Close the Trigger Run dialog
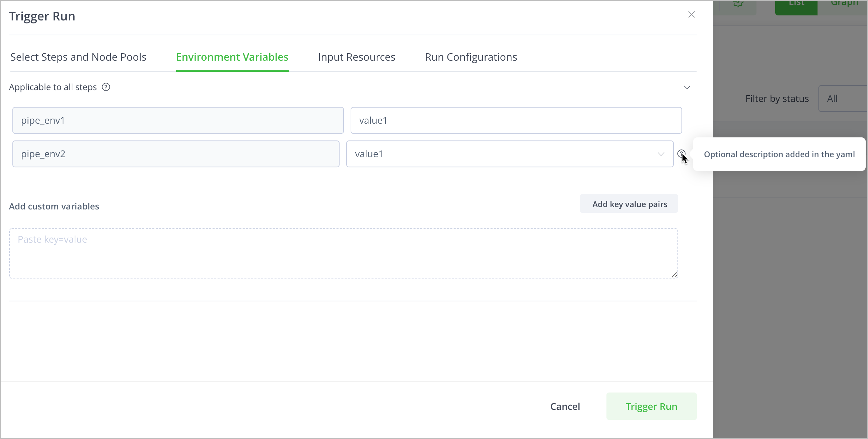The width and height of the screenshot is (868, 439). pyautogui.click(x=692, y=14)
